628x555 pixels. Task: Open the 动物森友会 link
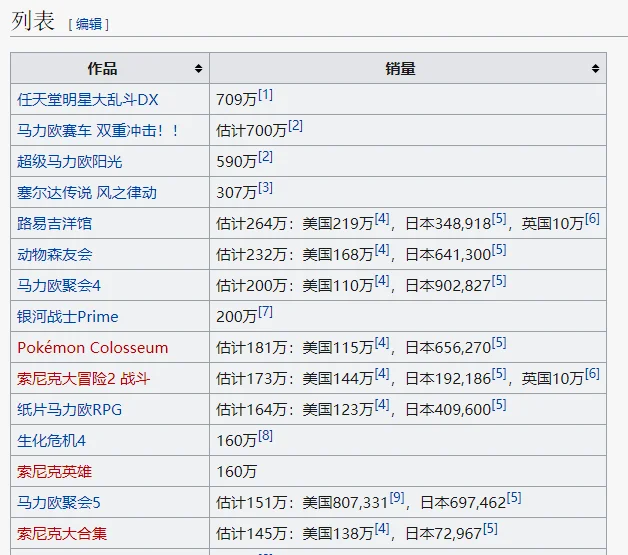(54, 255)
